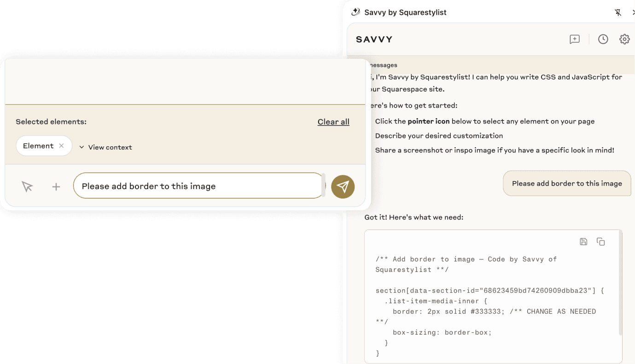Open the chat history

tap(603, 39)
